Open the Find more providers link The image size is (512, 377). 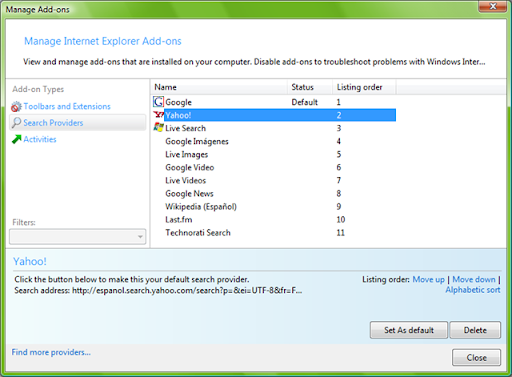click(51, 352)
